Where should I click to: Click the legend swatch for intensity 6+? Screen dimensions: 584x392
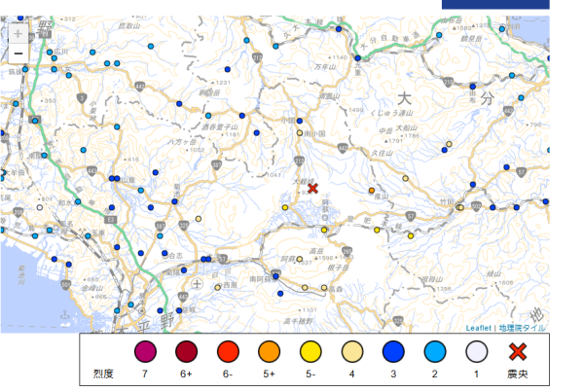click(x=186, y=351)
